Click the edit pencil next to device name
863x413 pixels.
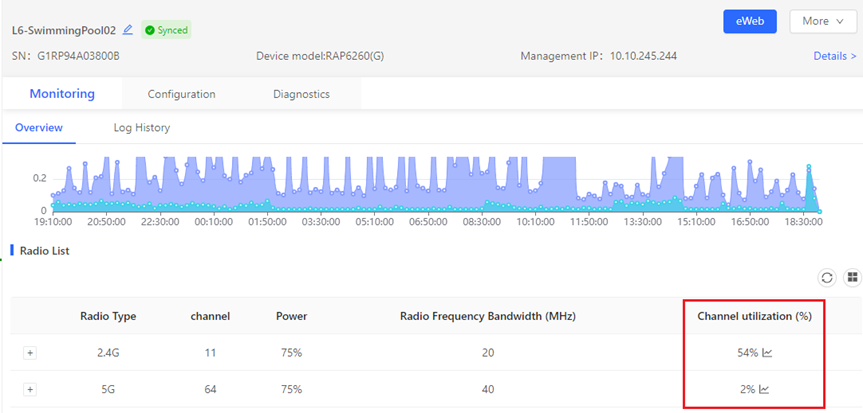pos(128,30)
